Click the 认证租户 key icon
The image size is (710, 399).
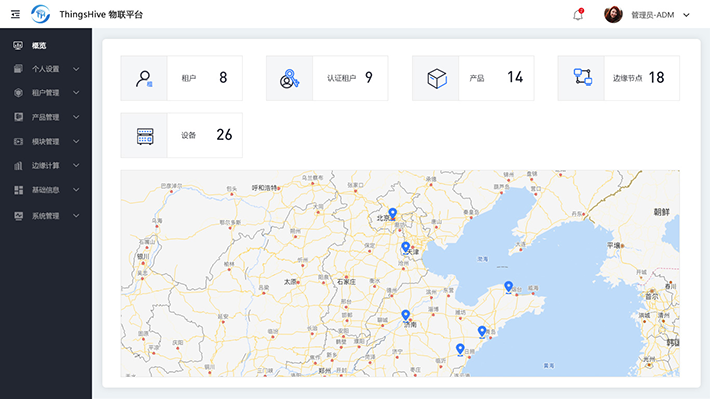(289, 78)
